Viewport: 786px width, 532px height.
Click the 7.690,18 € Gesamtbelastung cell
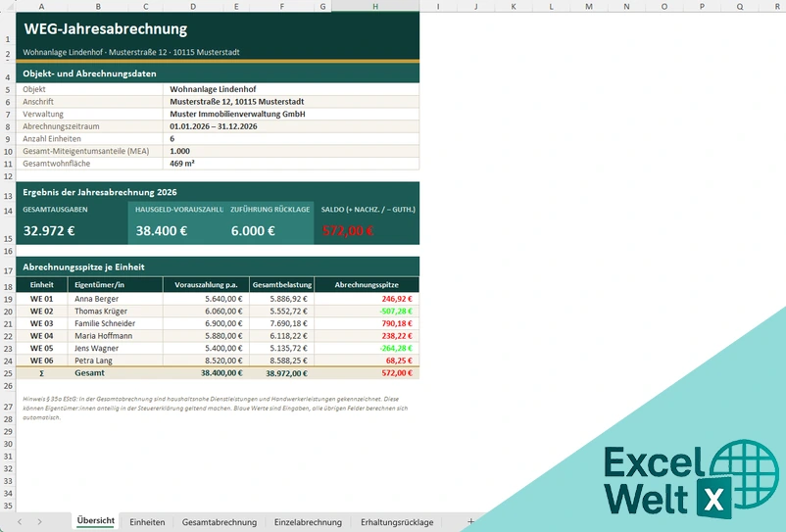tap(281, 323)
